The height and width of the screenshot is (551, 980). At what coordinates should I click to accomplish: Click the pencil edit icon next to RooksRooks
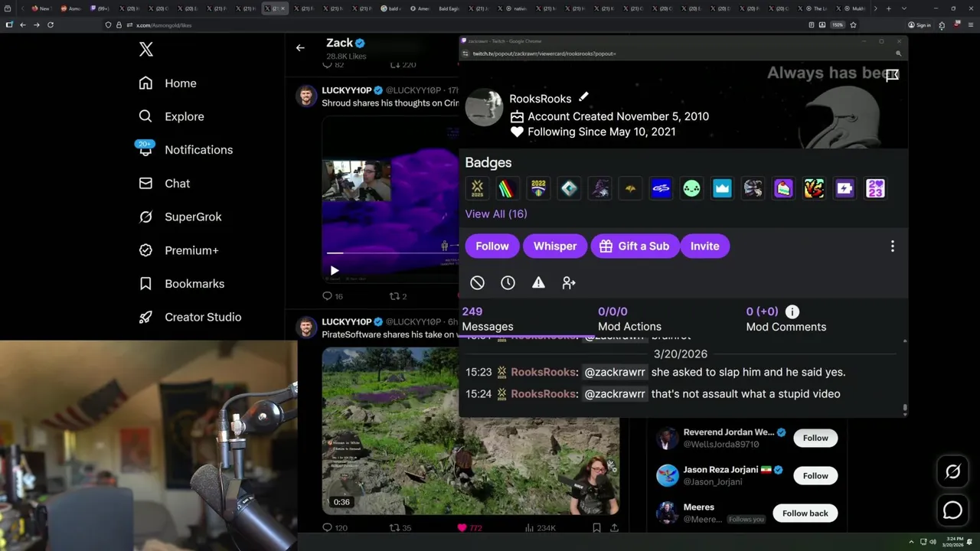coord(583,97)
